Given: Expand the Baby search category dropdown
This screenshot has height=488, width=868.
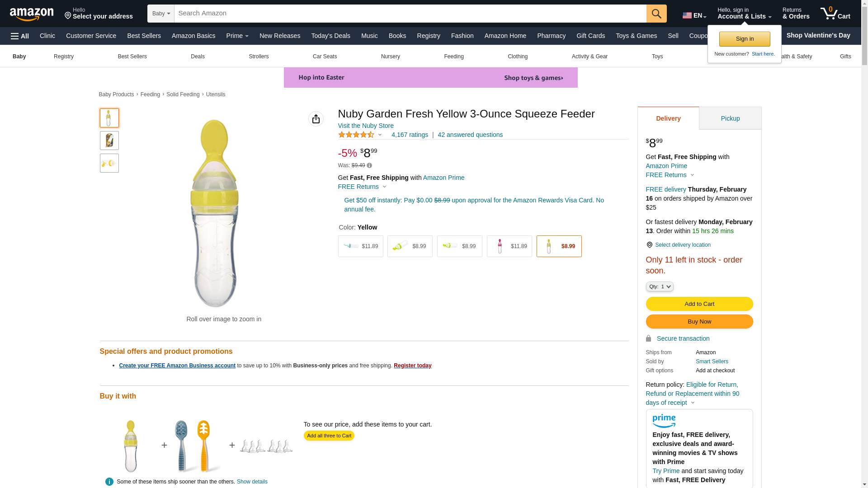Looking at the screenshot, I should click(161, 14).
